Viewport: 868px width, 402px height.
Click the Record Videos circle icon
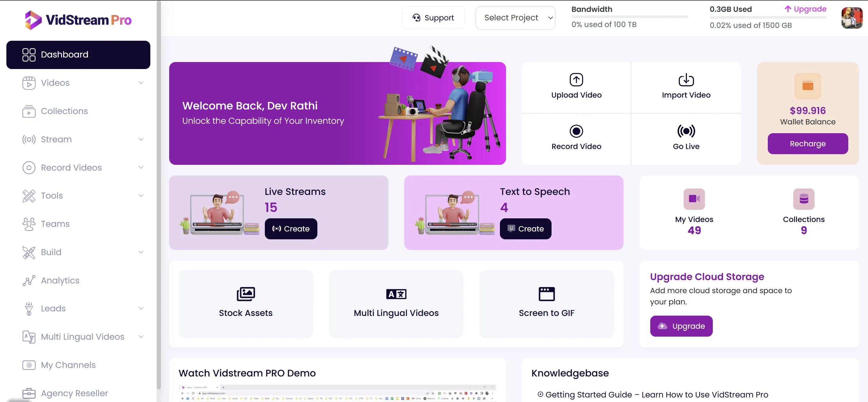(x=29, y=168)
